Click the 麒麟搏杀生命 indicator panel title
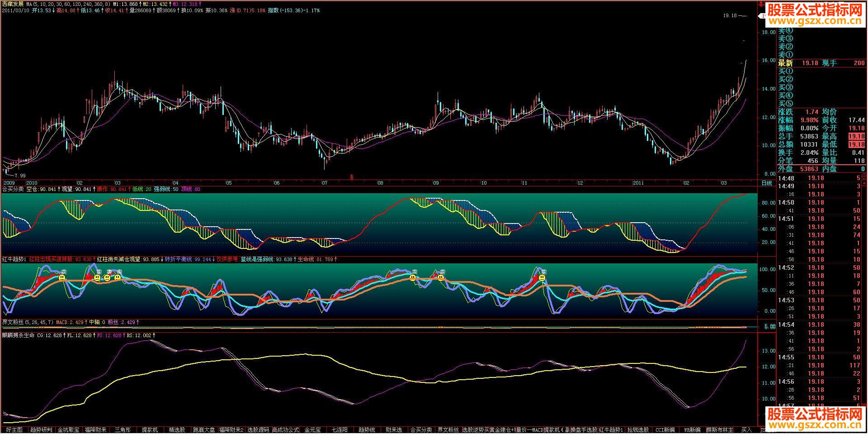Screen dimensions: 868x434 pos(18,335)
